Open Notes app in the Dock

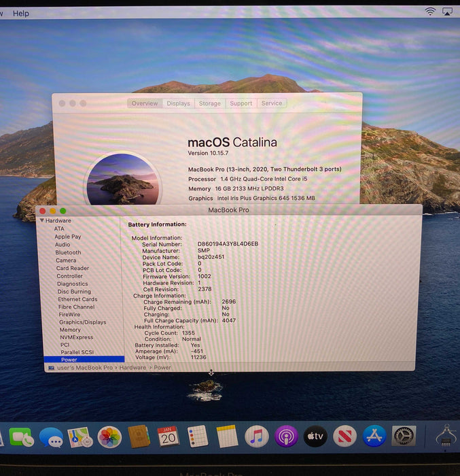point(227,437)
